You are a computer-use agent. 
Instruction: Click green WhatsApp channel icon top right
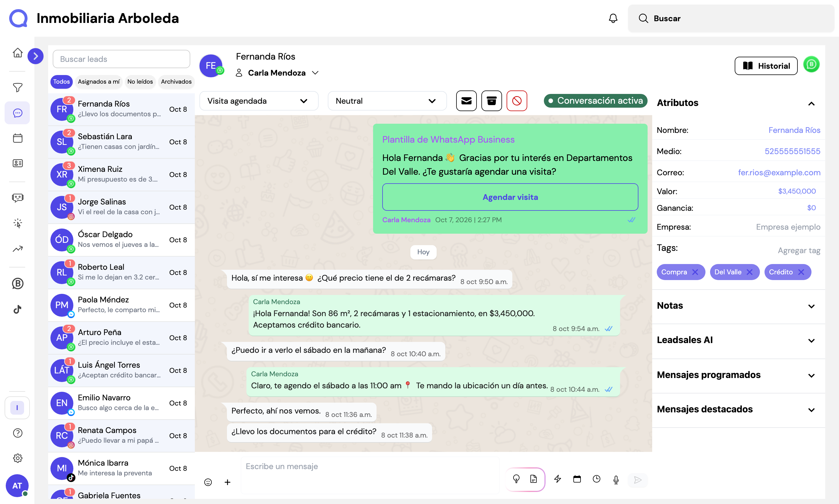pos(811,64)
